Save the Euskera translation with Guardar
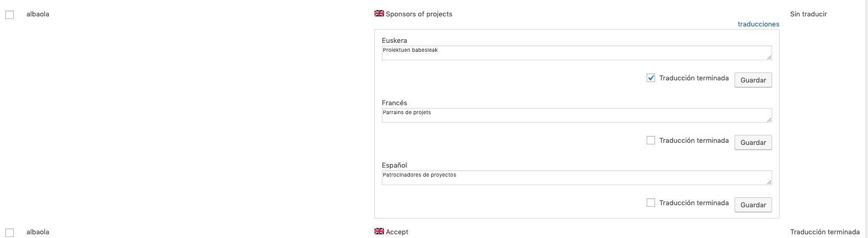868x238 pixels. [753, 80]
